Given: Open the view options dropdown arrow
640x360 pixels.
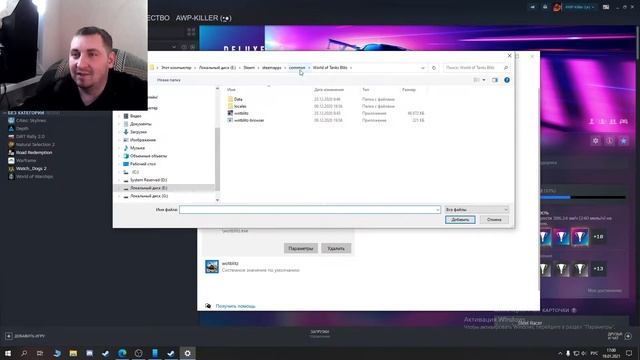Looking at the screenshot, I should pos(484,80).
